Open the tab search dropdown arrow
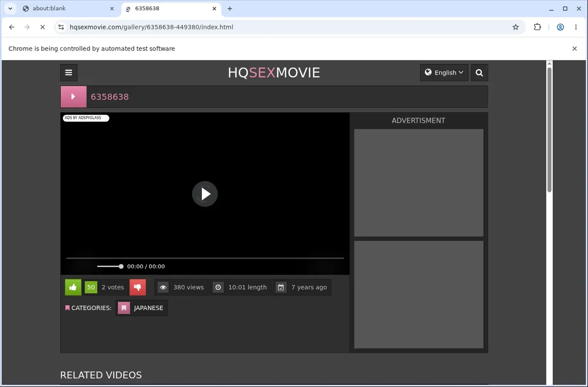588x387 pixels. pos(10,8)
